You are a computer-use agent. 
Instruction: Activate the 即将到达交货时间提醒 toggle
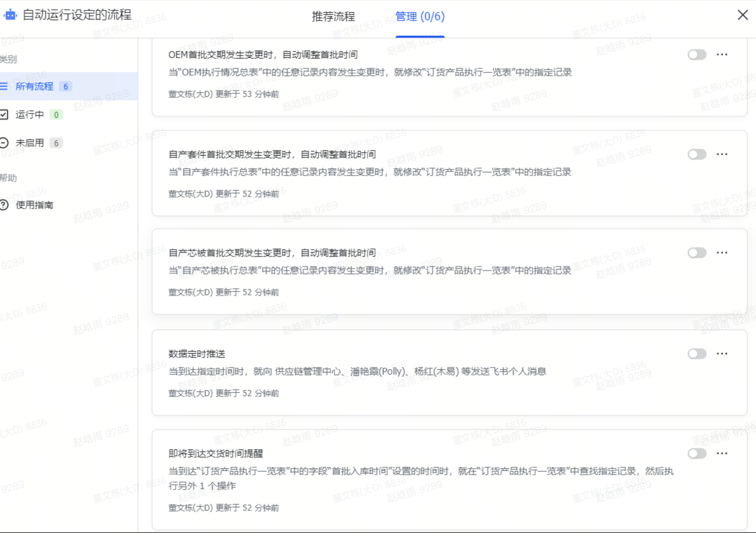pyautogui.click(x=697, y=453)
